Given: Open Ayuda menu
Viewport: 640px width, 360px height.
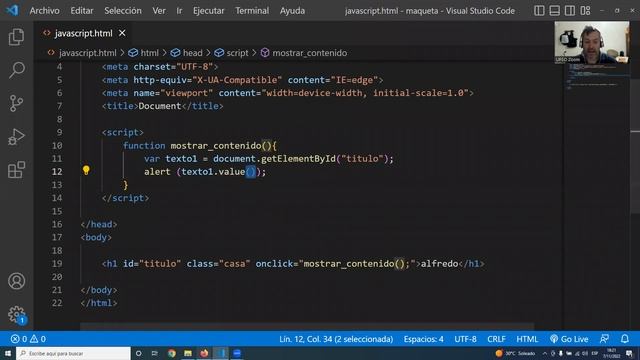Looking at the screenshot, I should pos(292,11).
